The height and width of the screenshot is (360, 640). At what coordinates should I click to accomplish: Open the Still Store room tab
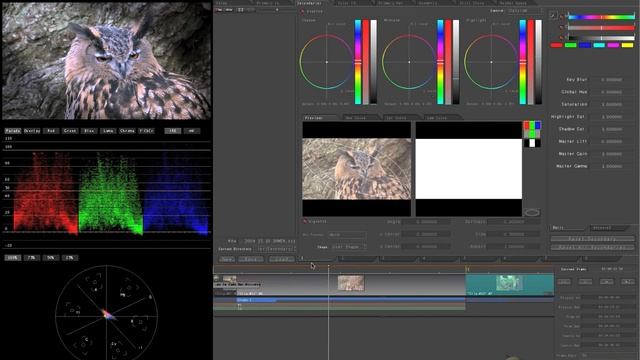point(472,3)
